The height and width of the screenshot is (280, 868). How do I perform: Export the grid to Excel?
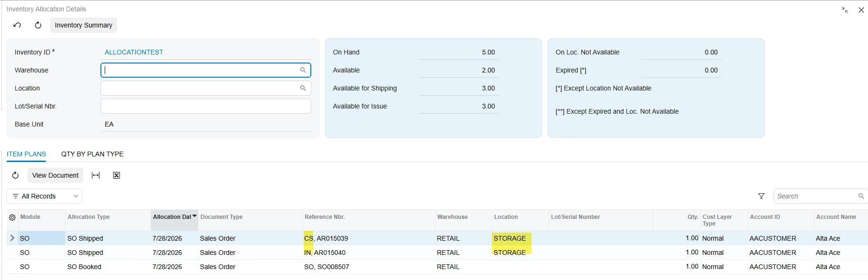117,175
